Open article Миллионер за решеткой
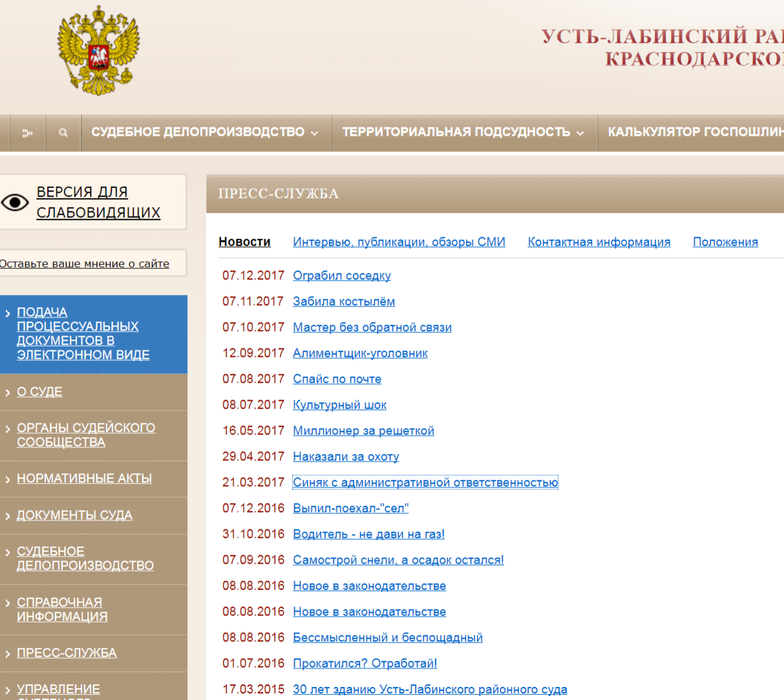 [363, 430]
